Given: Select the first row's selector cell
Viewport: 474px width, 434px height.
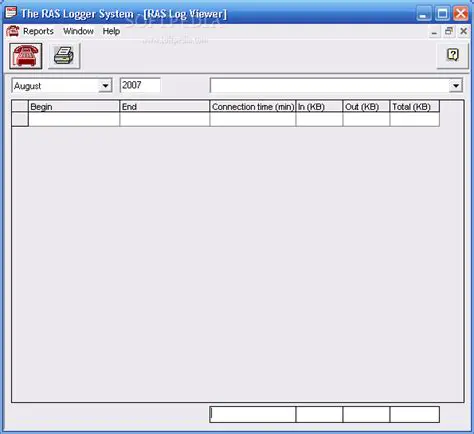Looking at the screenshot, I should tap(20, 120).
